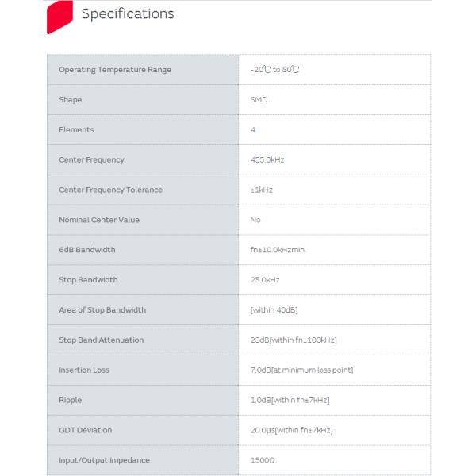Select the Ripple 1.0dB value
This screenshot has height=476, width=476.
coord(290,400)
